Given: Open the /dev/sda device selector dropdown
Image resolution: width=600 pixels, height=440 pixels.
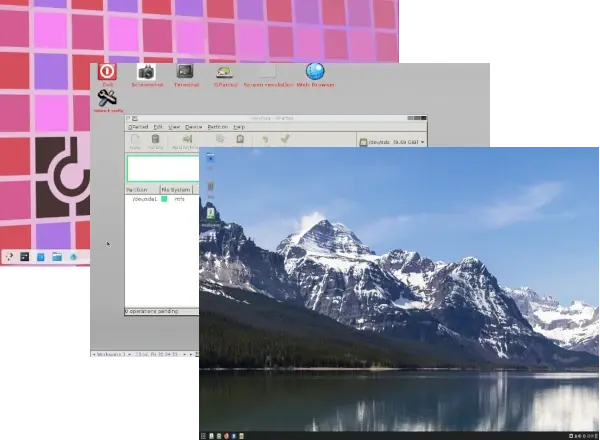Looking at the screenshot, I should point(392,142).
